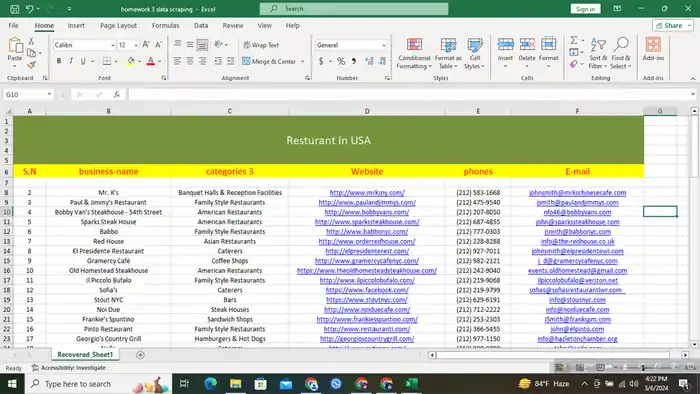Toggle Bold formatting
This screenshot has height=394, width=700.
(x=58, y=61)
